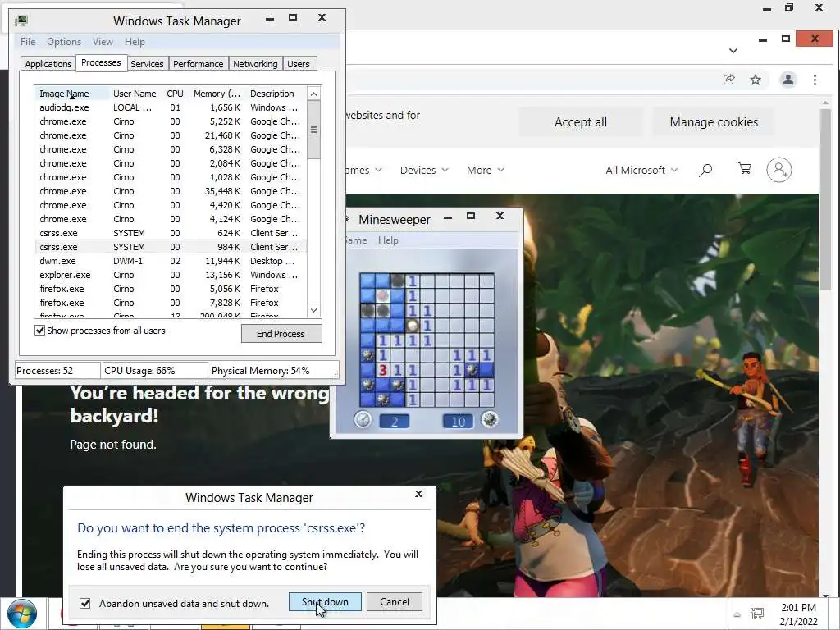Click the Chrome tab search chevron
Image resolution: width=840 pixels, height=630 pixels.
click(x=733, y=51)
